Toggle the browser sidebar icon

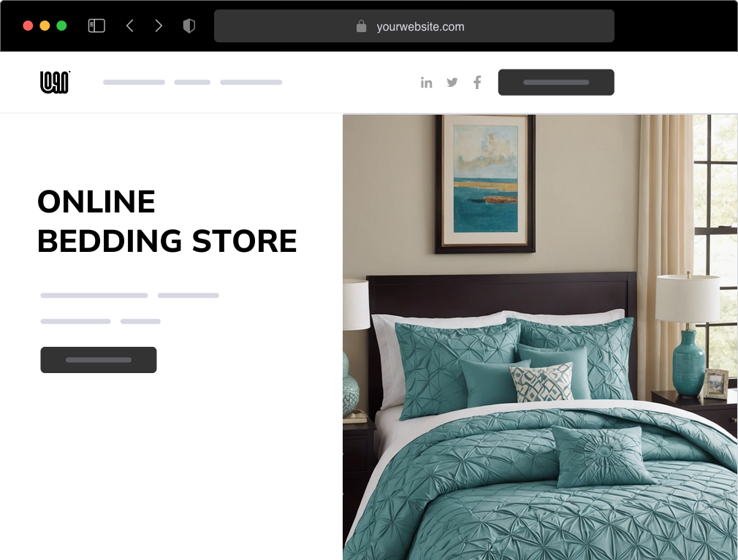[x=96, y=26]
